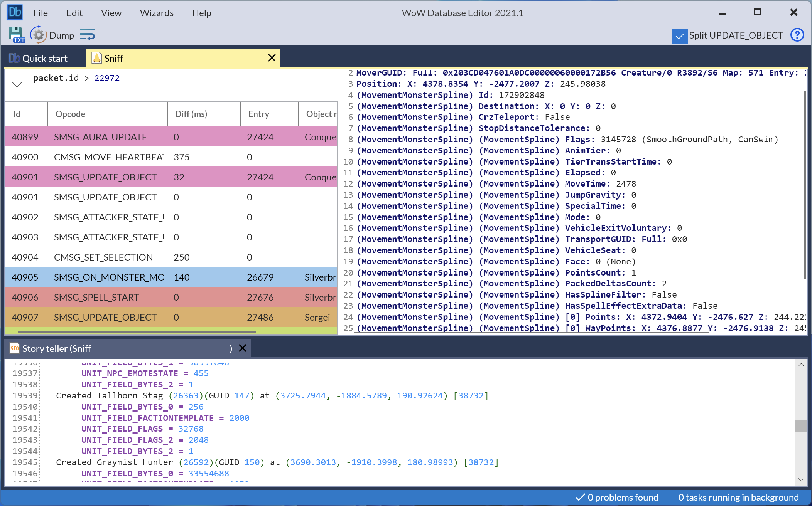Click the reorder arrows icon beside Dump
The image size is (812, 506).
coord(88,35)
